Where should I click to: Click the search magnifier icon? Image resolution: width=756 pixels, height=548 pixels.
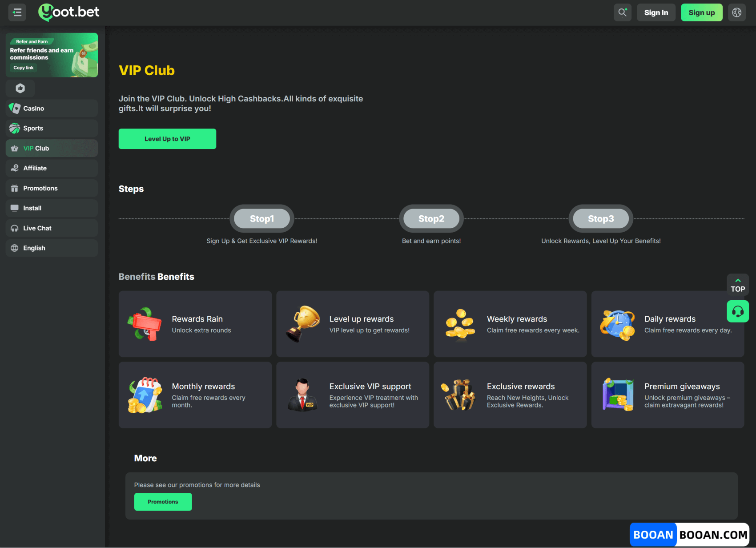pyautogui.click(x=622, y=12)
